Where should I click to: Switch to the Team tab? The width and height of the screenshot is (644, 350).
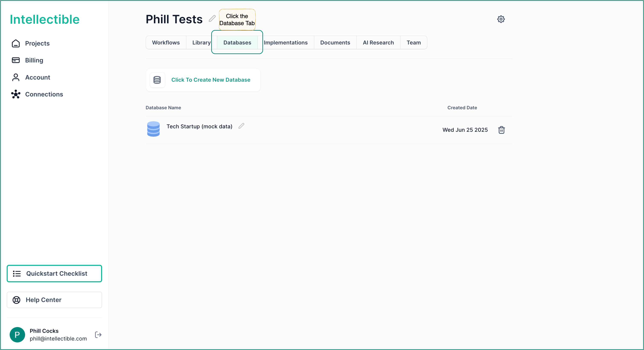tap(414, 42)
